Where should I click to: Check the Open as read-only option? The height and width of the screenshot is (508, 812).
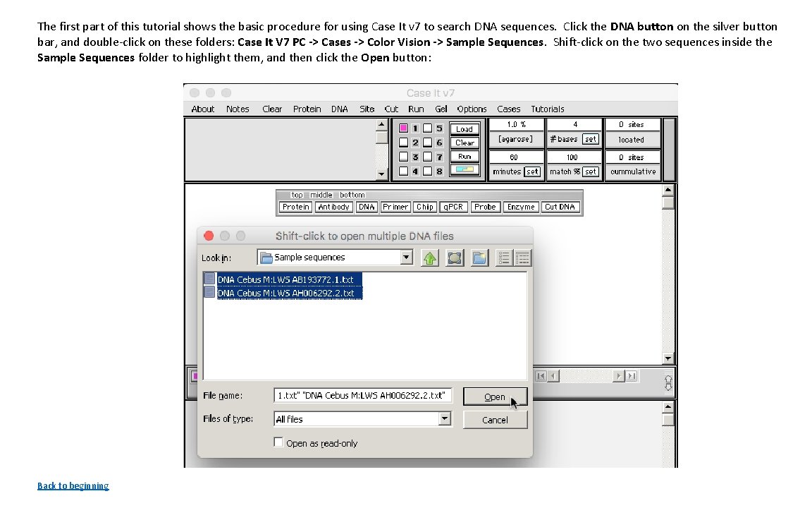tap(278, 443)
